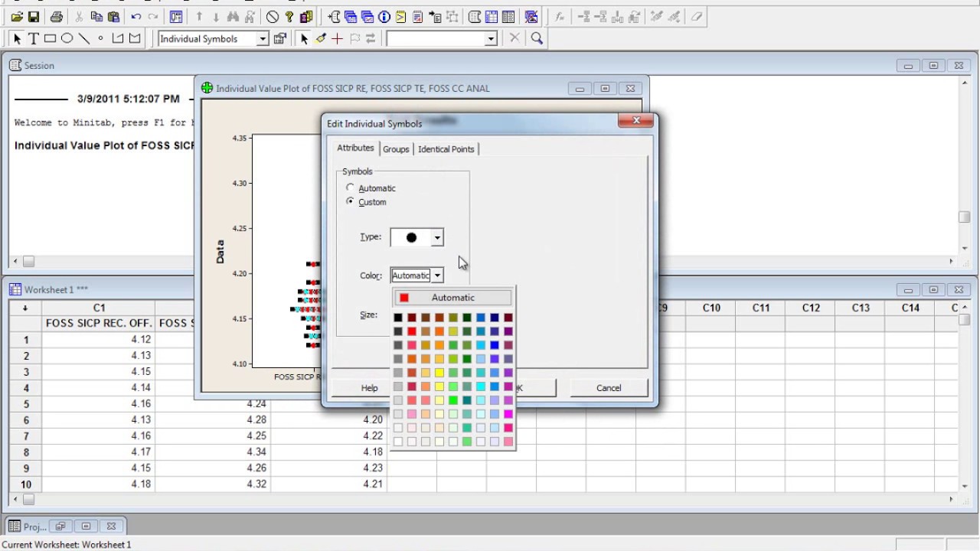The image size is (980, 551).
Task: Select worksheet row 5 header
Action: (26, 404)
